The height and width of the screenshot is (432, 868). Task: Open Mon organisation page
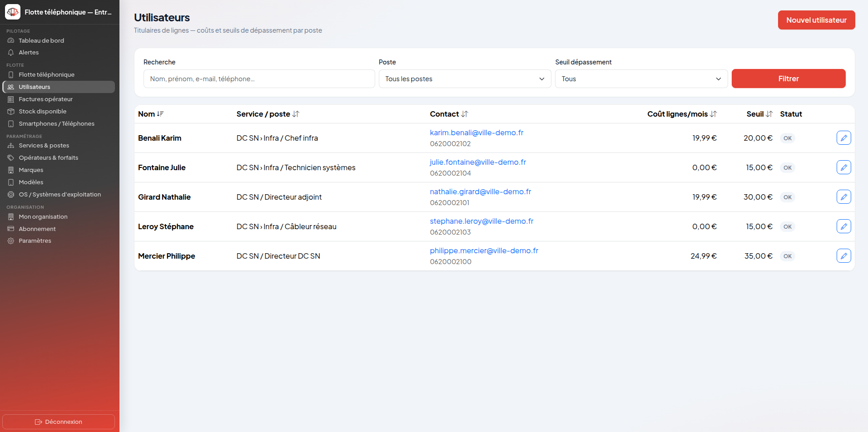pos(59,216)
